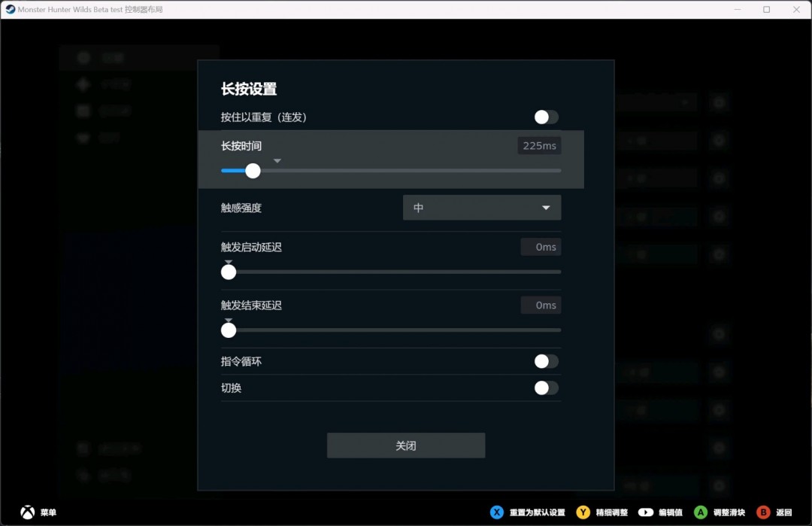The height and width of the screenshot is (526, 812).
Task: Click the blue X reset-to-default icon
Action: point(496,512)
